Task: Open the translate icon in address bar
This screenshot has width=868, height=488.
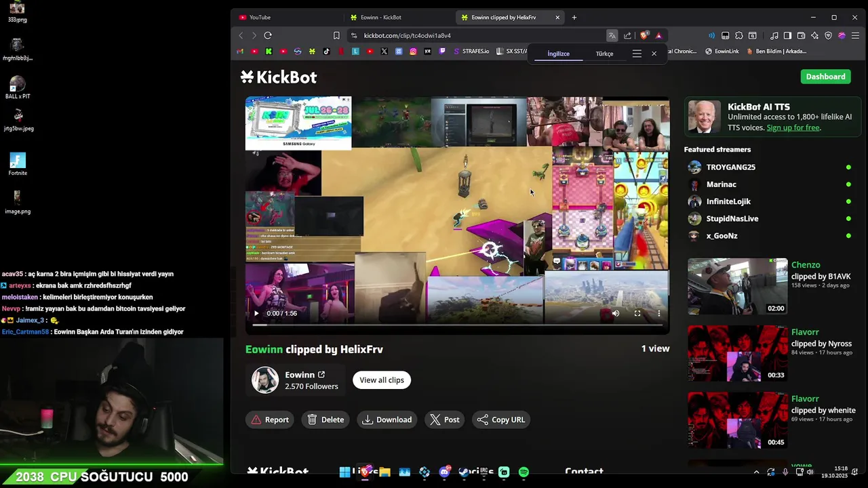Action: tap(612, 35)
